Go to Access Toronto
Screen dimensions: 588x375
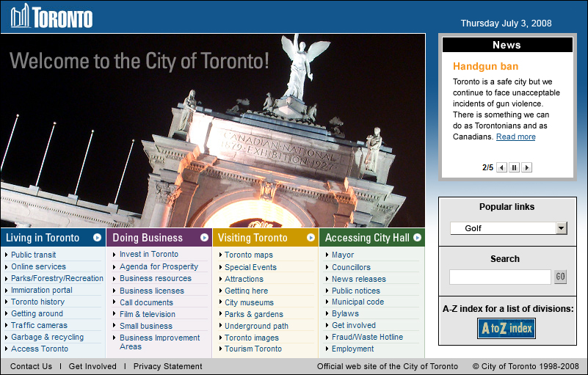click(40, 349)
